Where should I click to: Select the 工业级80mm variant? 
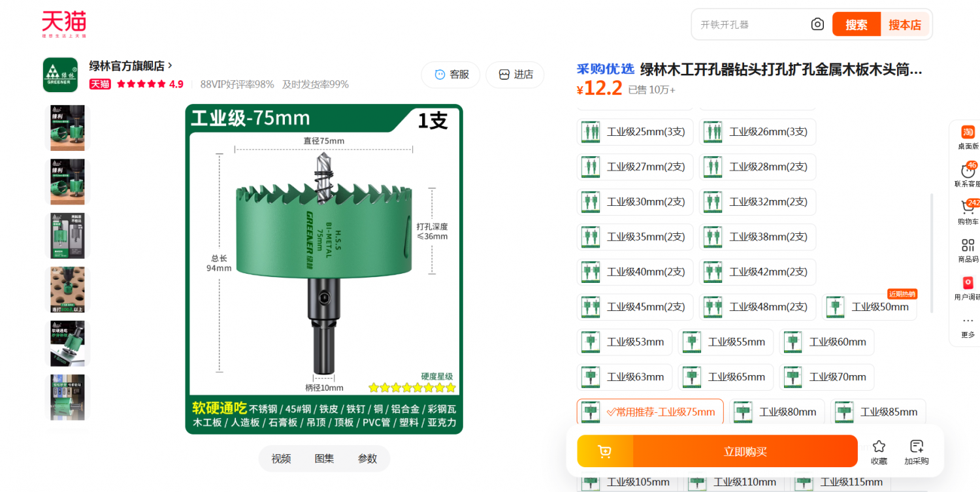pos(777,412)
